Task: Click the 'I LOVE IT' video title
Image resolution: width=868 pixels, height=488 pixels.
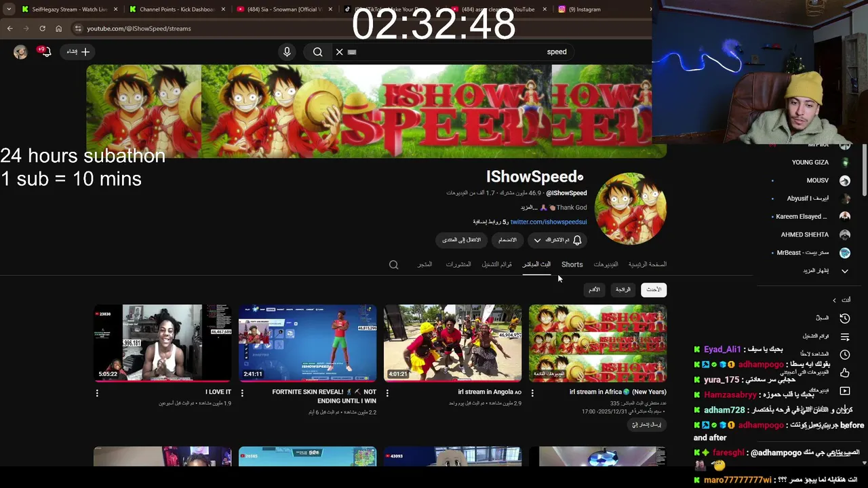Action: [218, 392]
